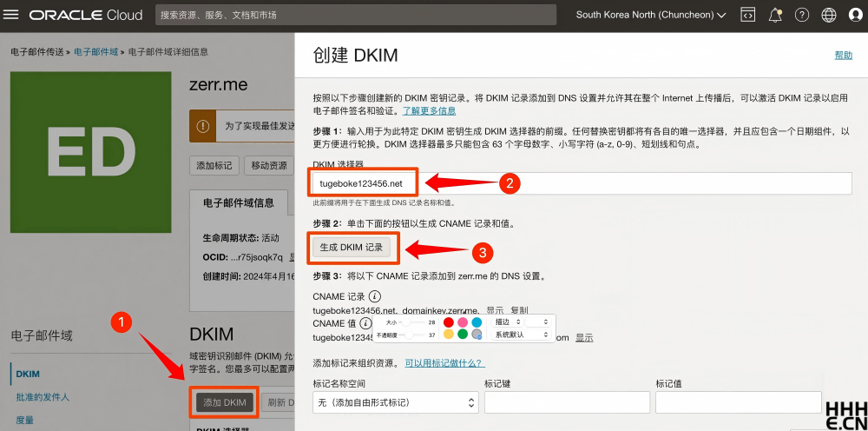Click the info icon beside CNAME 值
The height and width of the screenshot is (431, 868).
(x=365, y=323)
